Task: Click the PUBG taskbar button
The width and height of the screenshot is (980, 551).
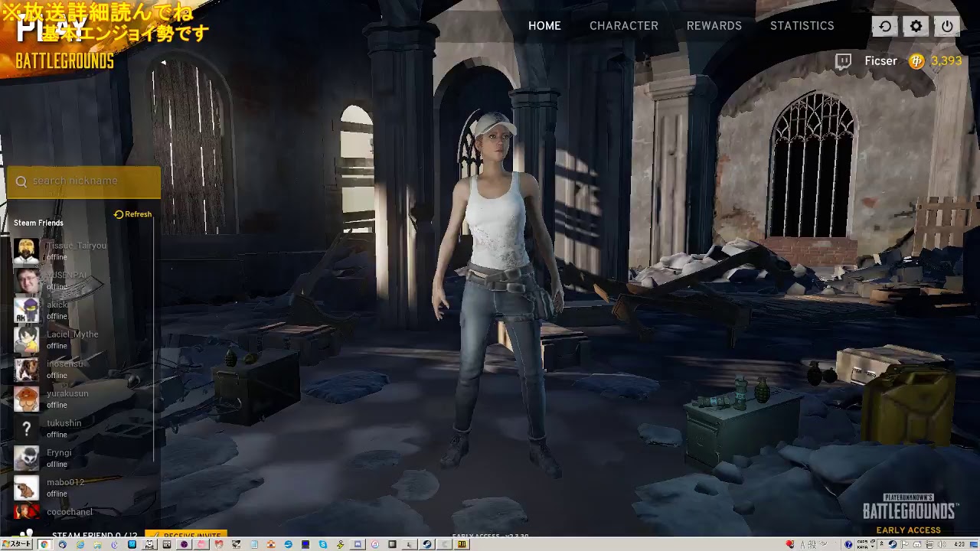Action: 462,544
